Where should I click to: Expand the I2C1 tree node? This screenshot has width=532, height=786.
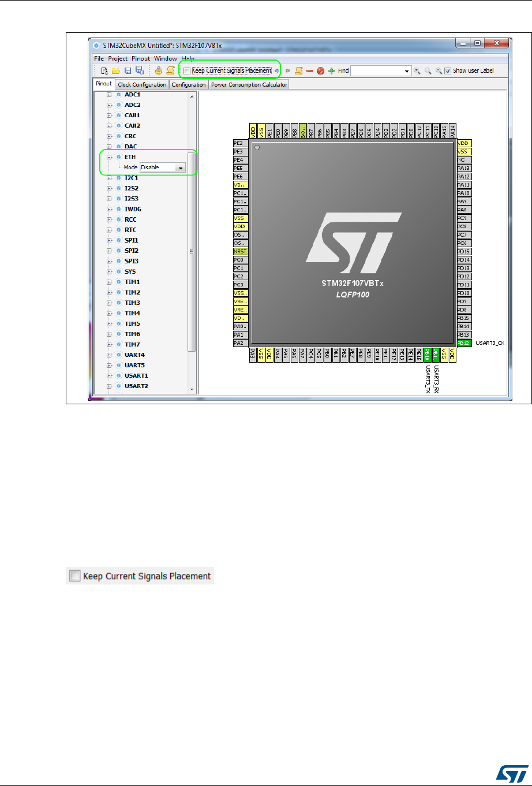click(x=109, y=178)
